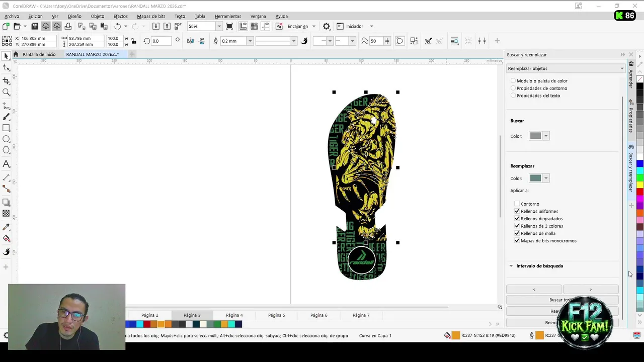Uncheck Rellenos degradados checkbox
Viewport: 644px width, 362px height.
click(517, 219)
